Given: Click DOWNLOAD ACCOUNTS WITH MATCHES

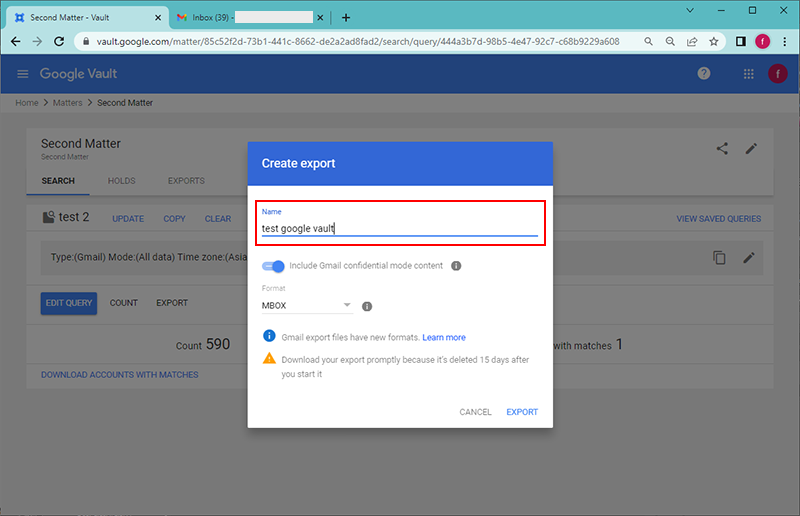Looking at the screenshot, I should click(120, 375).
